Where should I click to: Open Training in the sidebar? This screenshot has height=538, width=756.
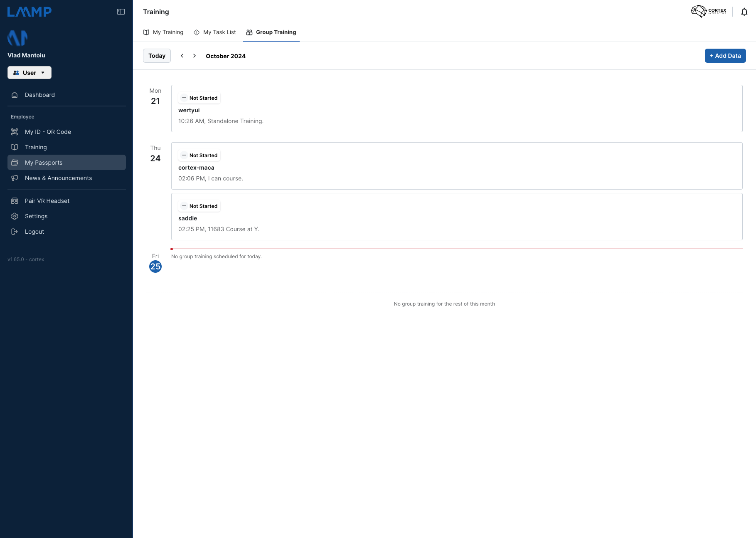pos(66,147)
